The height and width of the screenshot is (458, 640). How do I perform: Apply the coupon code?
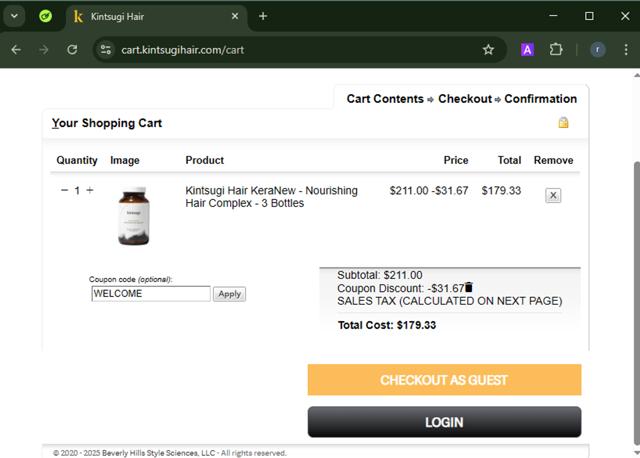(229, 294)
